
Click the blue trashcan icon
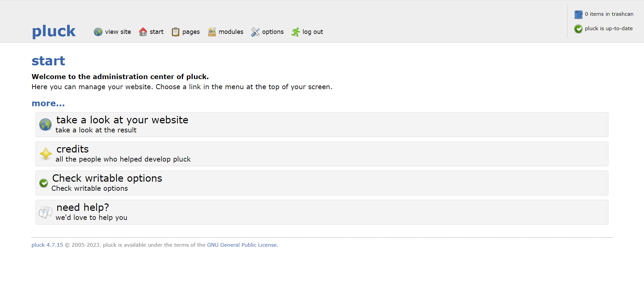point(578,14)
